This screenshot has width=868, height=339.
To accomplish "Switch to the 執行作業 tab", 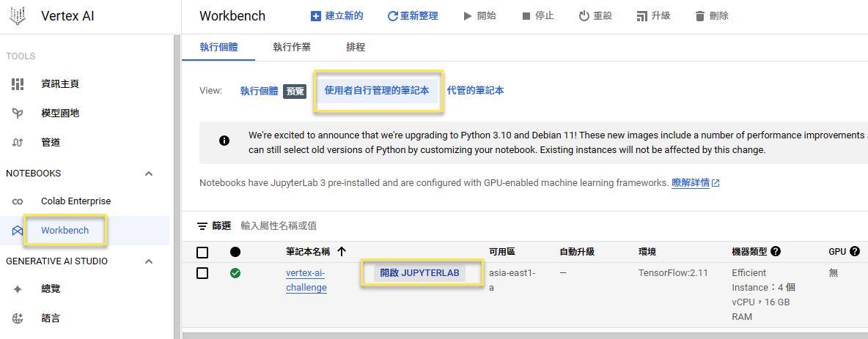I will point(292,47).
